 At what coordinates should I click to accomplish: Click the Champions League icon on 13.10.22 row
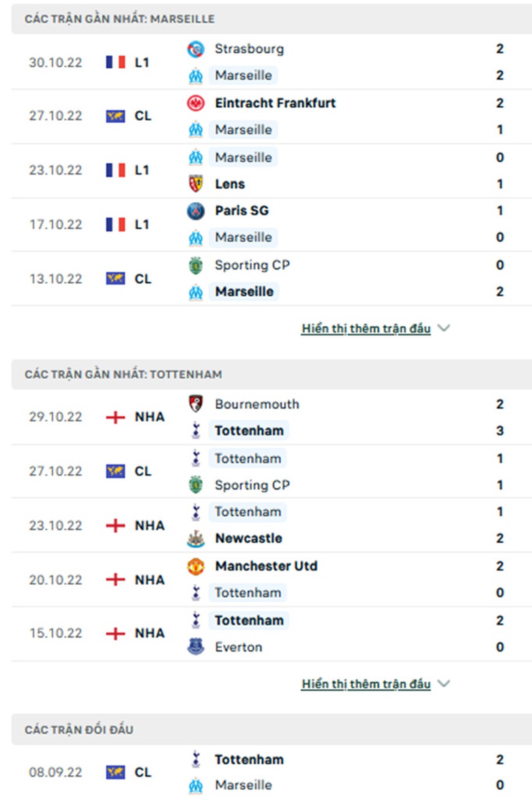click(x=115, y=278)
